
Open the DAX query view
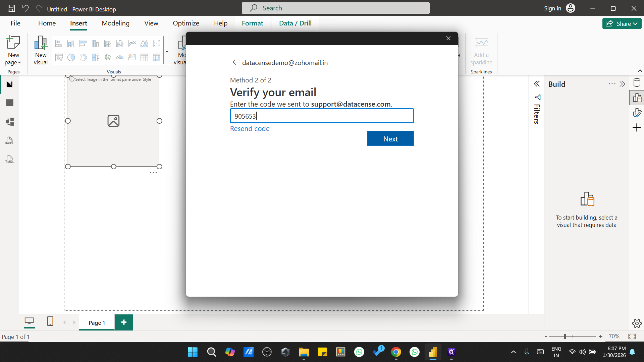pyautogui.click(x=9, y=140)
